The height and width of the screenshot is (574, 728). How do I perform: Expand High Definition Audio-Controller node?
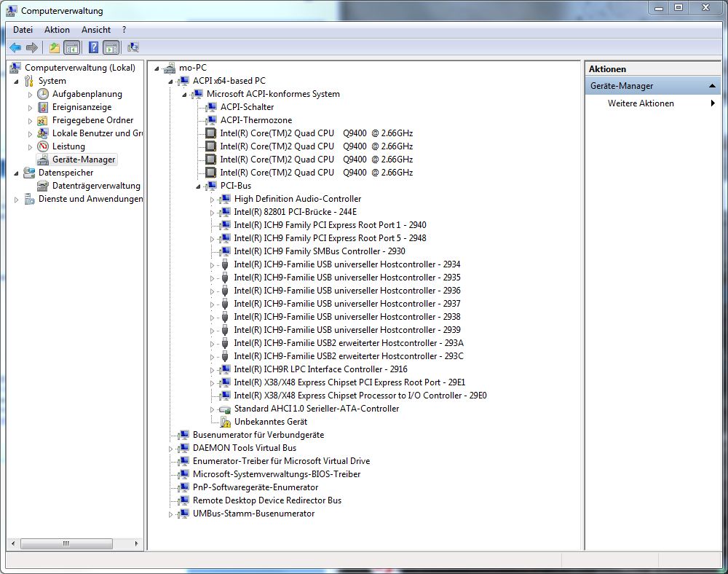tap(212, 200)
